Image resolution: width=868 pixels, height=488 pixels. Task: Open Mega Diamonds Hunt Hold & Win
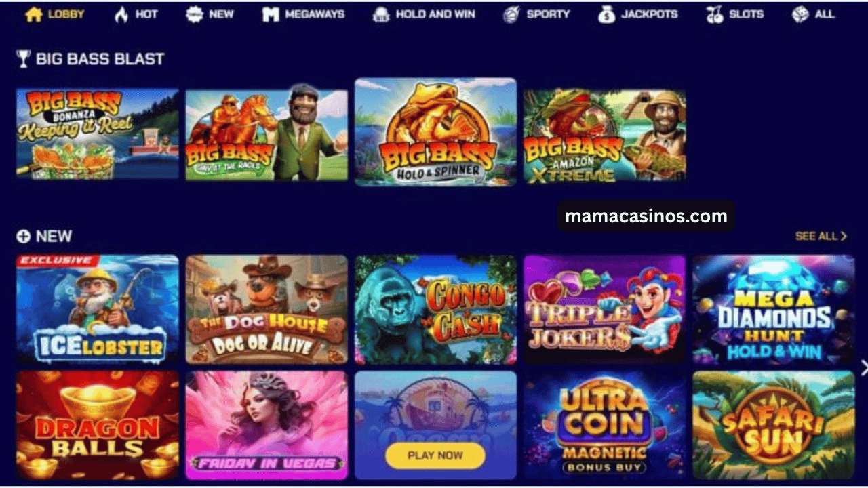click(773, 310)
